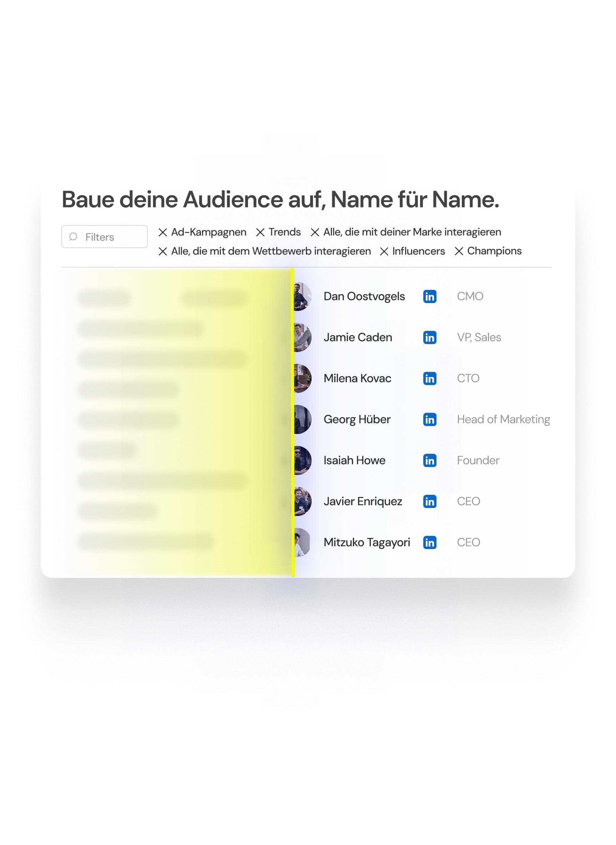This screenshot has height=845, width=616.
Task: Click Javier Enriquez's profile photo
Action: pos(302,502)
